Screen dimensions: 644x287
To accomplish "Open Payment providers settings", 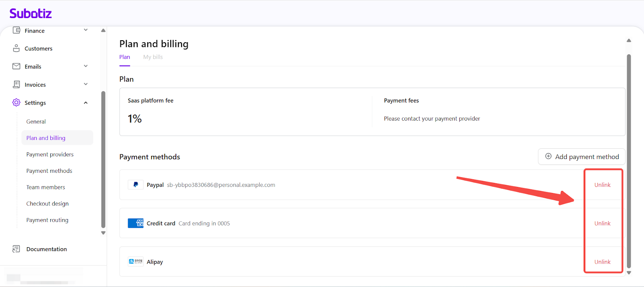I will 50,154.
